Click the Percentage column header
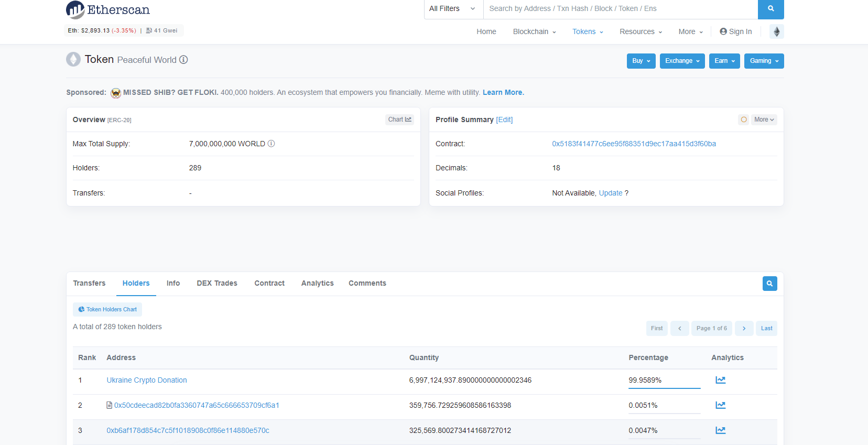This screenshot has height=445, width=868. click(648, 357)
